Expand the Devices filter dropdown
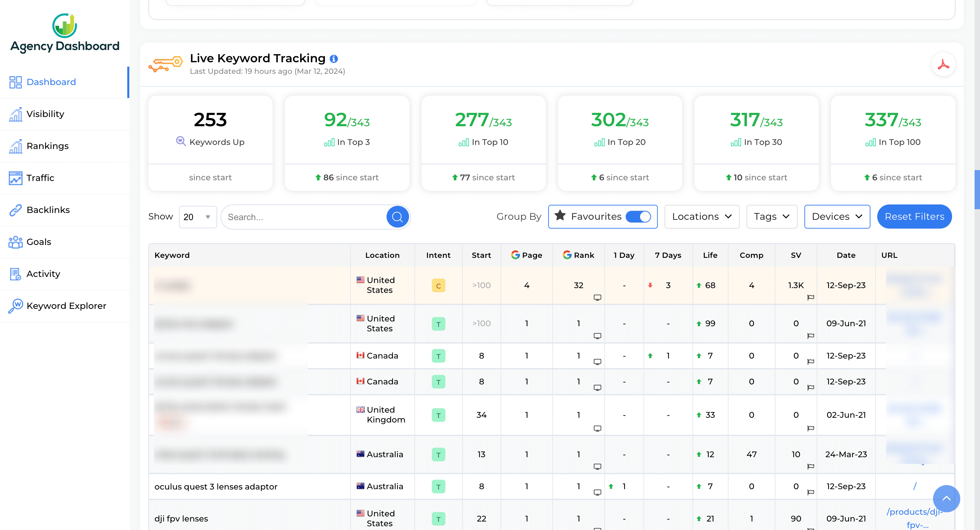The width and height of the screenshot is (980, 530). (x=837, y=216)
